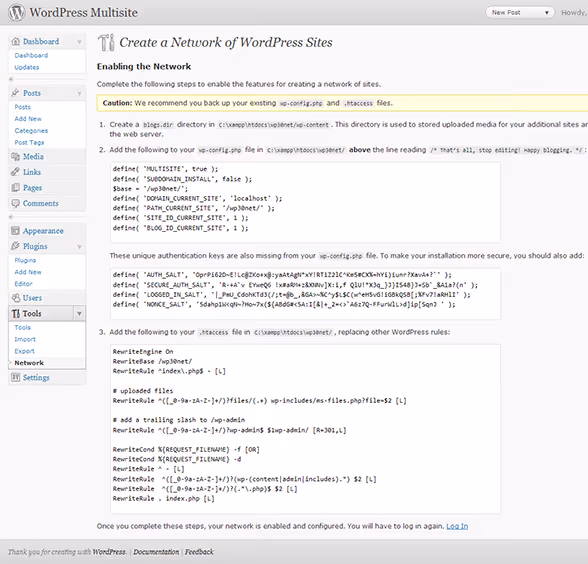The width and height of the screenshot is (588, 564).
Task: Click the Plugins plug icon
Action: [x=15, y=246]
